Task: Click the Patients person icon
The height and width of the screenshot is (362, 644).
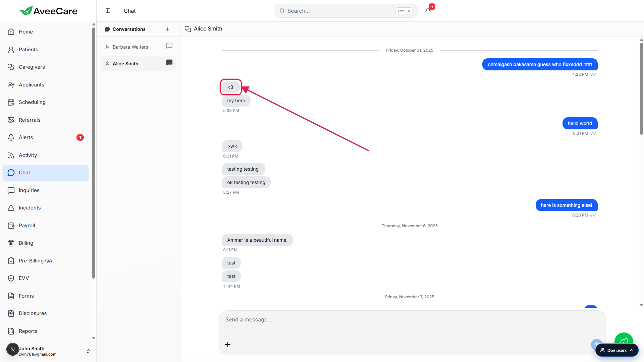Action: [x=11, y=50]
